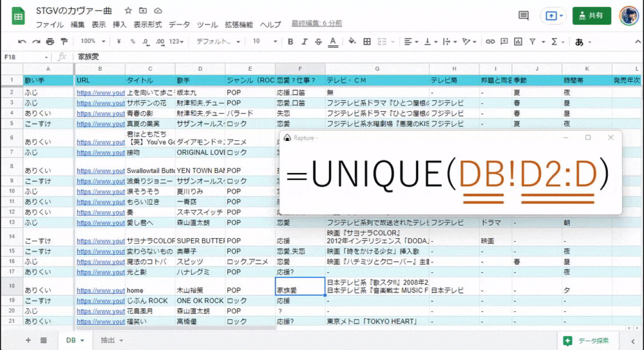
Task: Insert a chart using chart icon
Action: point(518,42)
